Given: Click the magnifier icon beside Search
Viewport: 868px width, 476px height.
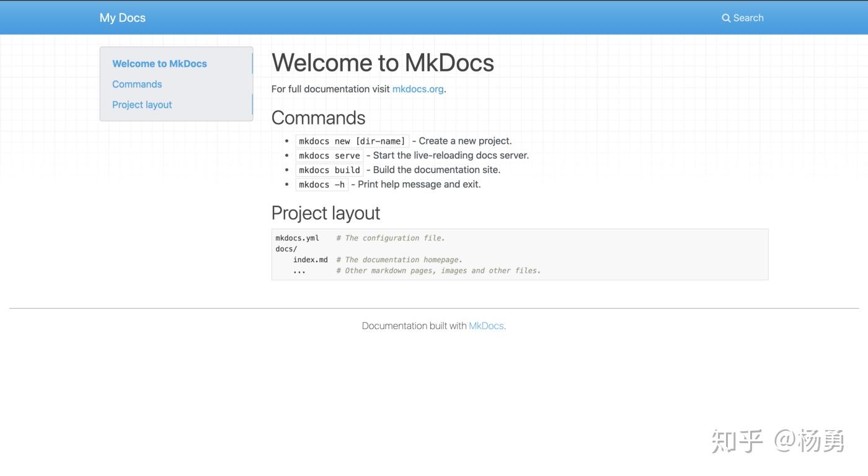Looking at the screenshot, I should (x=726, y=18).
